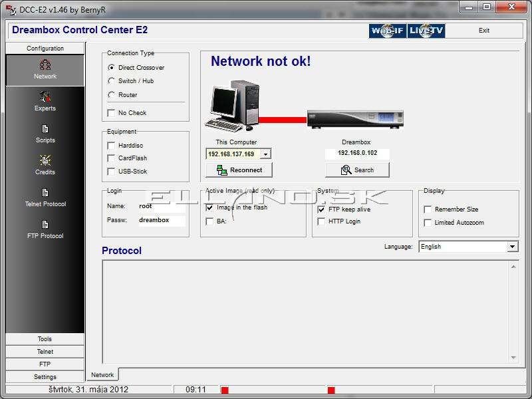Open the FTP Protocol icon in sidebar
The height and width of the screenshot is (399, 532).
45,225
